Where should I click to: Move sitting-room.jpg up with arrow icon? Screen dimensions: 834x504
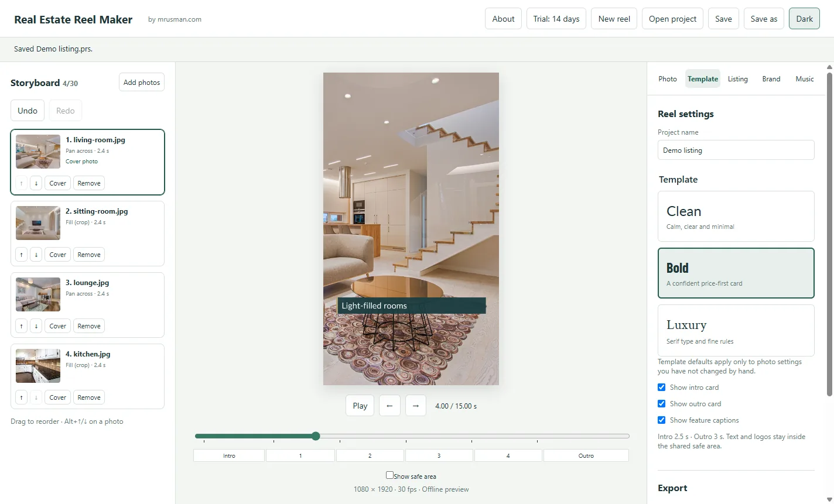pos(22,255)
